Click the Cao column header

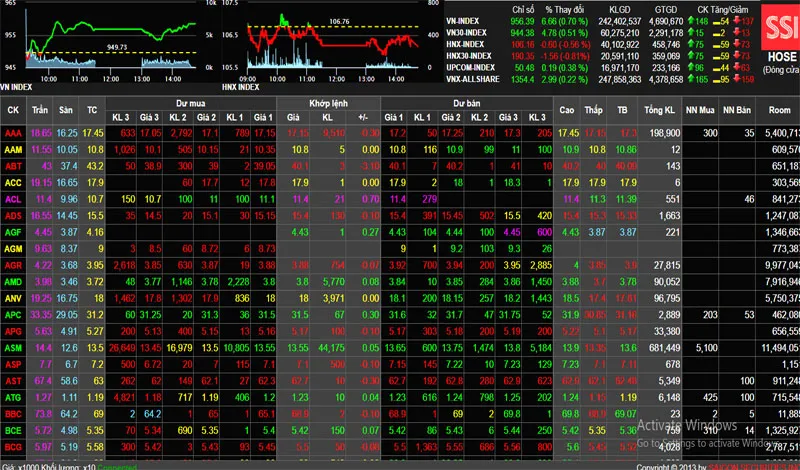click(x=567, y=110)
